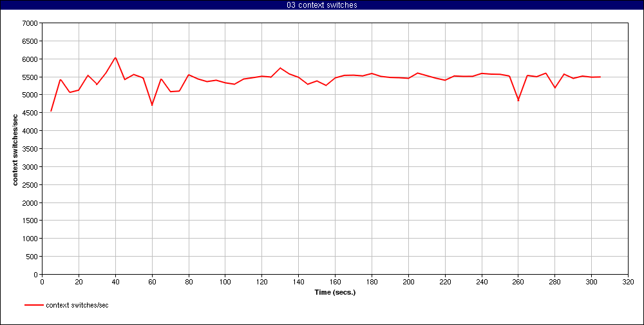The image size is (644, 325).
Task: Click the 60 x-axis tick label
Action: [152, 282]
